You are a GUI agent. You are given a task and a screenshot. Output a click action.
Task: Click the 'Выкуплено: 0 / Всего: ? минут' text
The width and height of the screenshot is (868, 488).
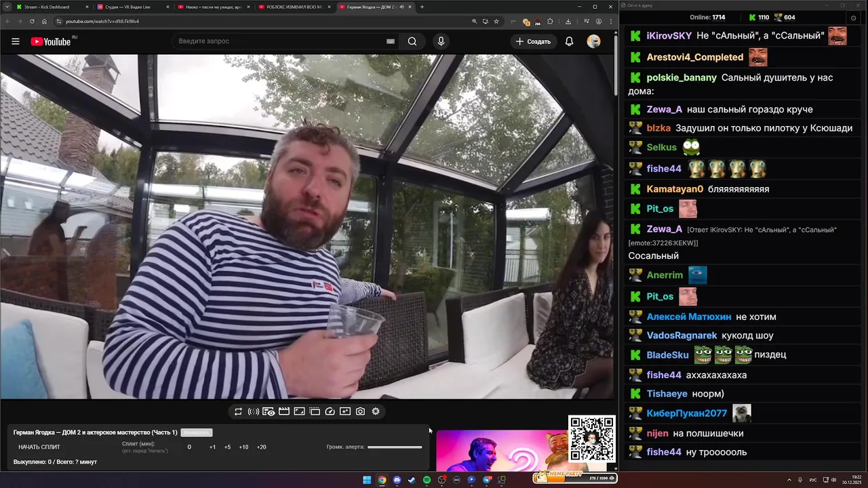pyautogui.click(x=55, y=462)
